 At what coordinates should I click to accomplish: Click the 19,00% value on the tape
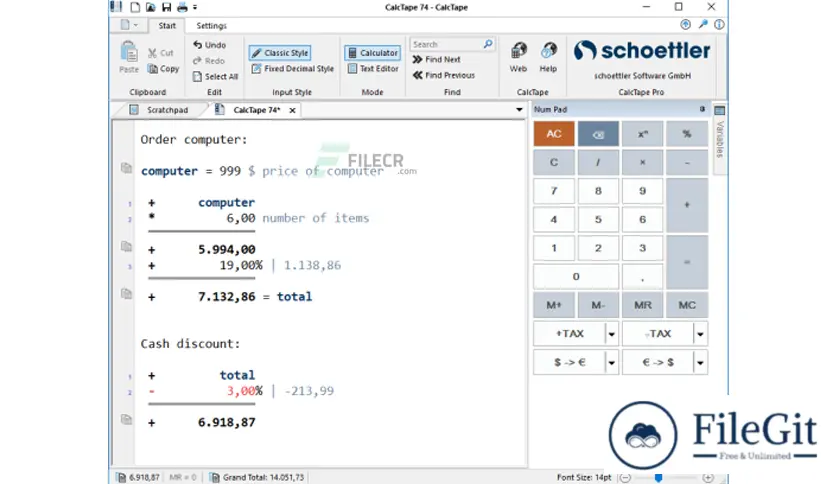point(241,265)
